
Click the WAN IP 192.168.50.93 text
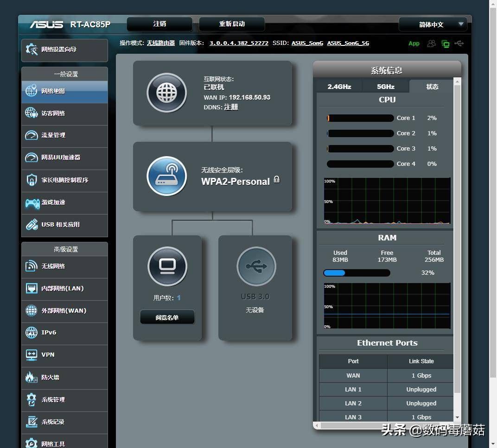[x=249, y=97]
